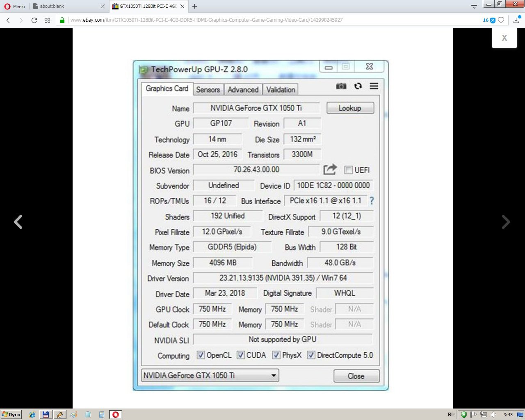
Task: Bookmark page with heart icon
Action: click(501, 20)
